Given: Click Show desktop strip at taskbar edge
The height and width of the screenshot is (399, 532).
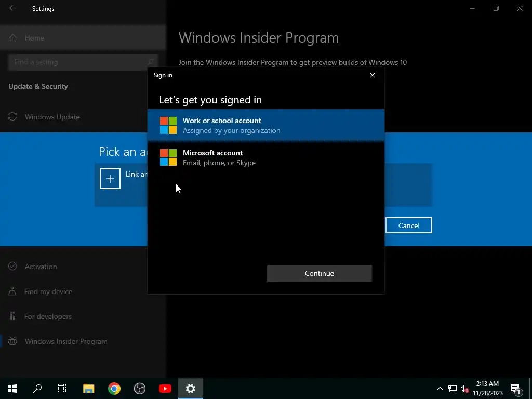Looking at the screenshot, I should tap(530, 389).
